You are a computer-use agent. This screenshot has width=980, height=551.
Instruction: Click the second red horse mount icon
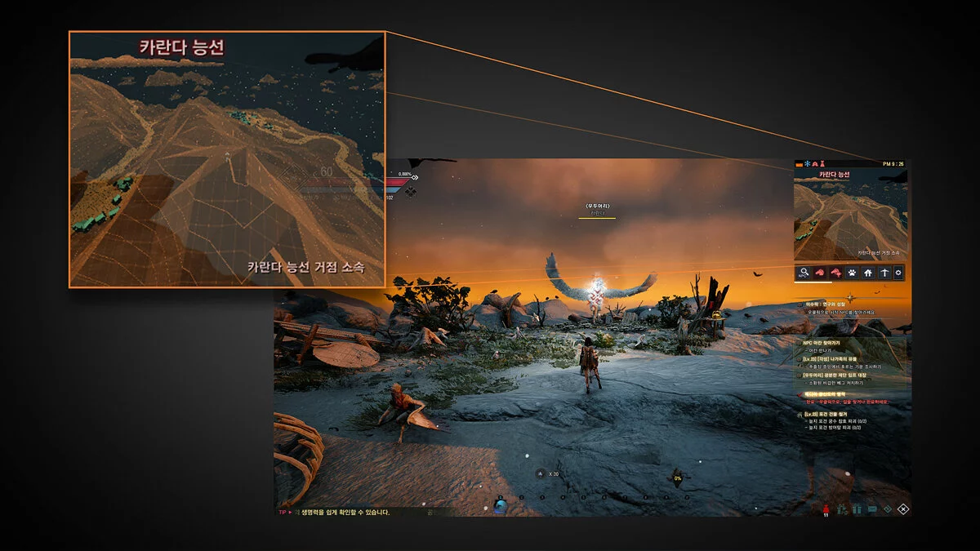pyautogui.click(x=836, y=272)
